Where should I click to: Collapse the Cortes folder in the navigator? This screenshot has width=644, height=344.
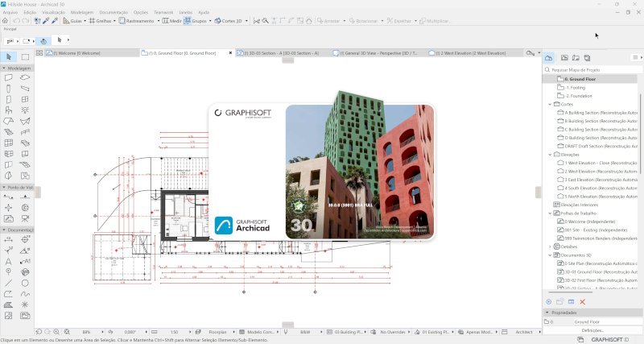pos(550,105)
